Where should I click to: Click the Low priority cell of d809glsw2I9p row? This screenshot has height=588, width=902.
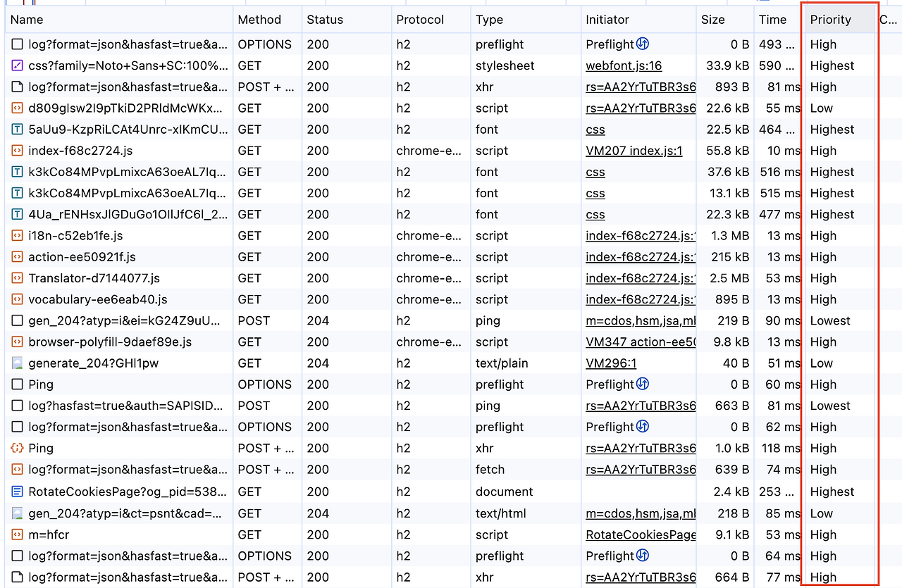pos(822,108)
